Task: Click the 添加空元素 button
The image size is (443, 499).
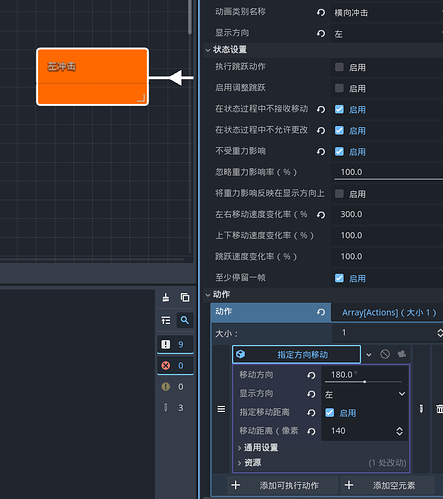Action: pyautogui.click(x=388, y=485)
